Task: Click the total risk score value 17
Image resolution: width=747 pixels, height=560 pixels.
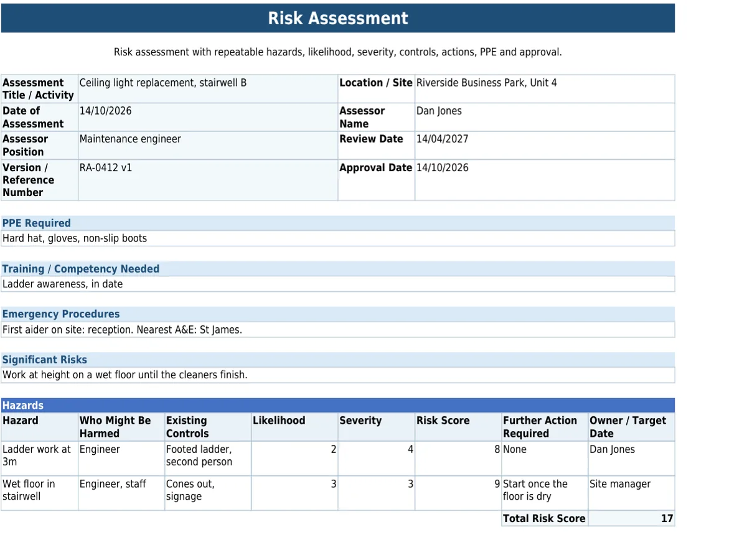Action: pyautogui.click(x=631, y=518)
